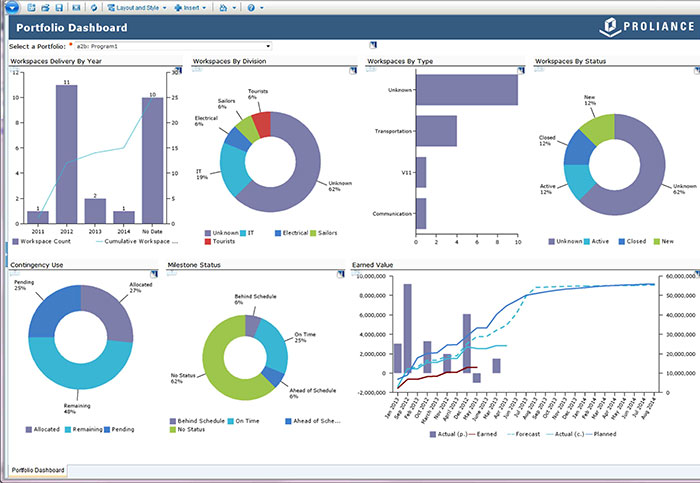Click the red Tourists legend swatch
The width and height of the screenshot is (700, 483).
click(x=208, y=242)
